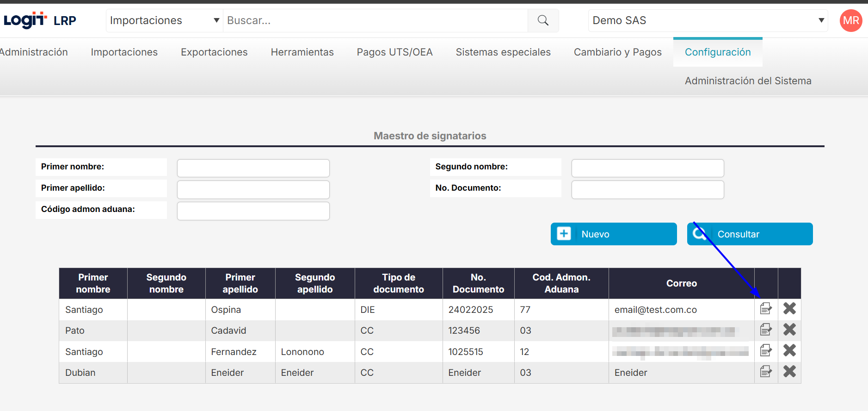Viewport: 868px width, 411px height.
Task: Open edit for Santiago Fernandez row
Action: click(x=766, y=350)
